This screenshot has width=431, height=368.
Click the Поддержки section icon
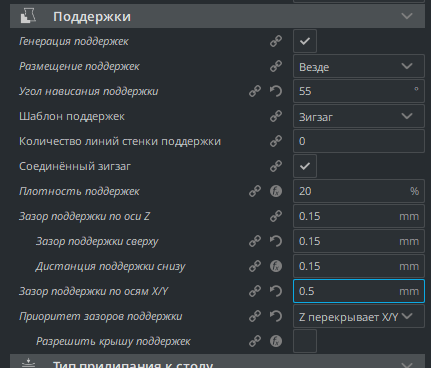click(28, 16)
